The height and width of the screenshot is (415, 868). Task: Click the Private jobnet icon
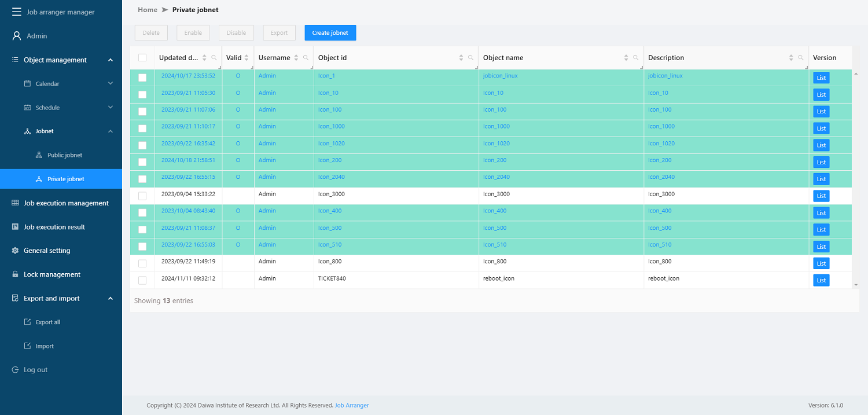[39, 179]
